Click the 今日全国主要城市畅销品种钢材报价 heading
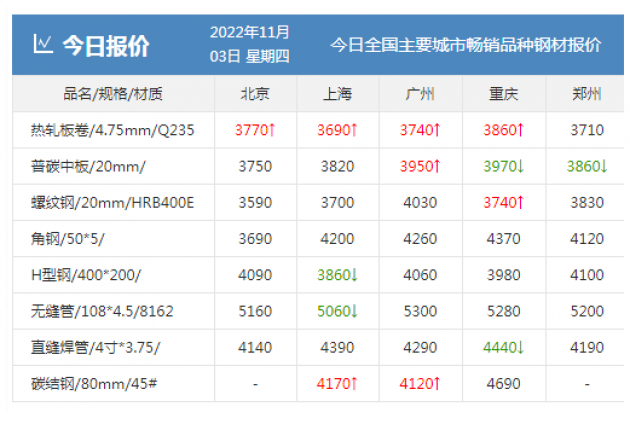Image resolution: width=630 pixels, height=430 pixels. click(x=465, y=45)
